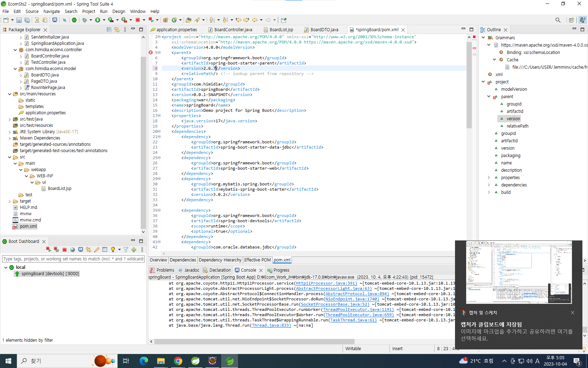Open console from Boot Dashboard monitor icon

(x=80, y=250)
